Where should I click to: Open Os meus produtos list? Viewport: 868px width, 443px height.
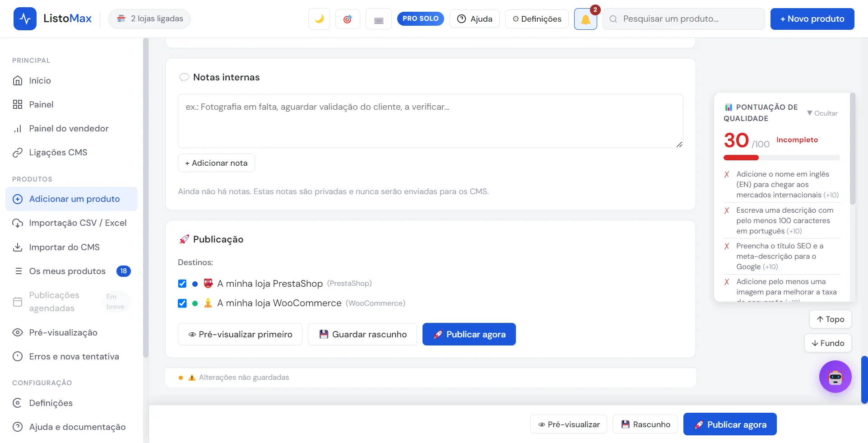click(71, 271)
